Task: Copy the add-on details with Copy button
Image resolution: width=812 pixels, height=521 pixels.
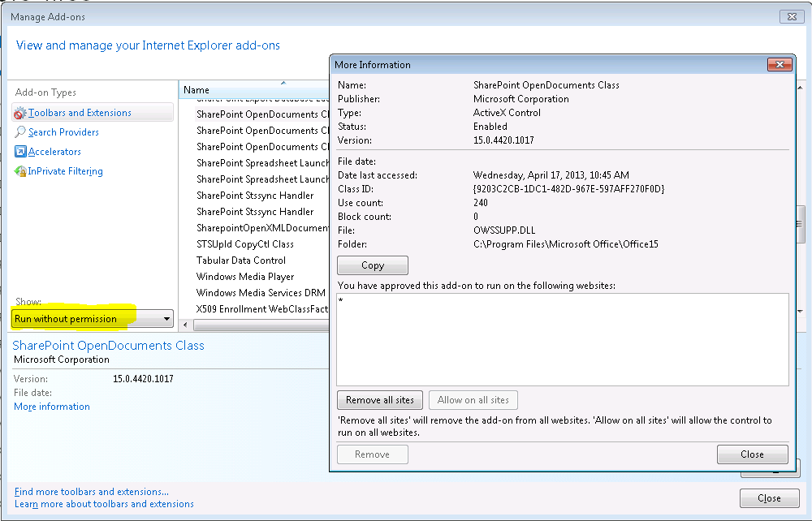Action: (373, 265)
